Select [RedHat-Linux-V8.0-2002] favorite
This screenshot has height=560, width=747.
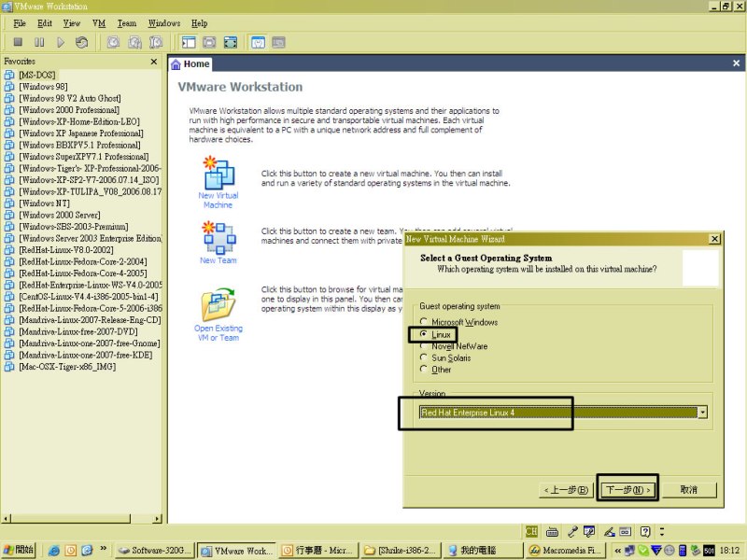(x=66, y=250)
